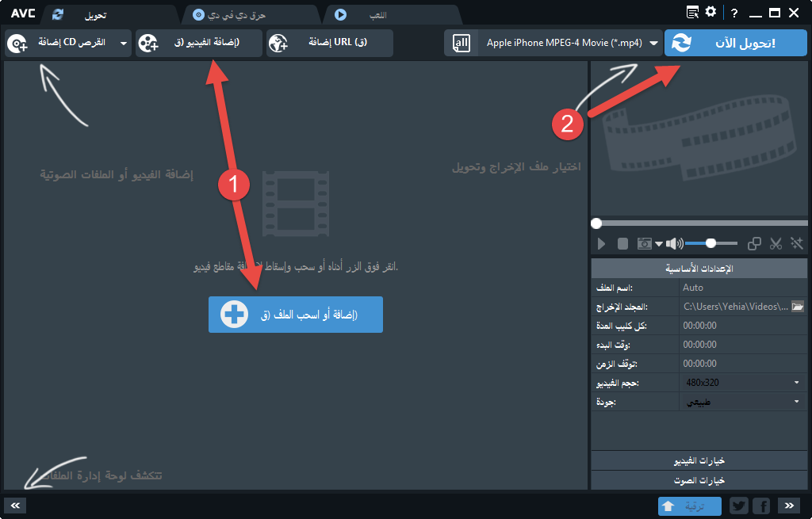Click the snapshot camera icon
812x519 pixels.
644,243
